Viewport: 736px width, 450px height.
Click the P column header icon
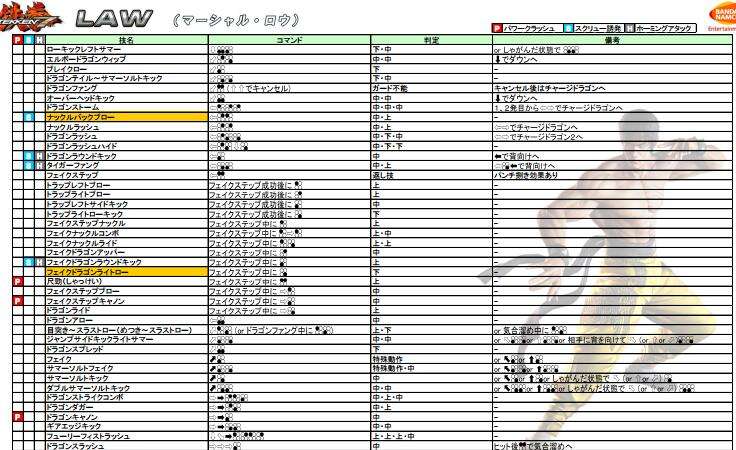pos(18,40)
